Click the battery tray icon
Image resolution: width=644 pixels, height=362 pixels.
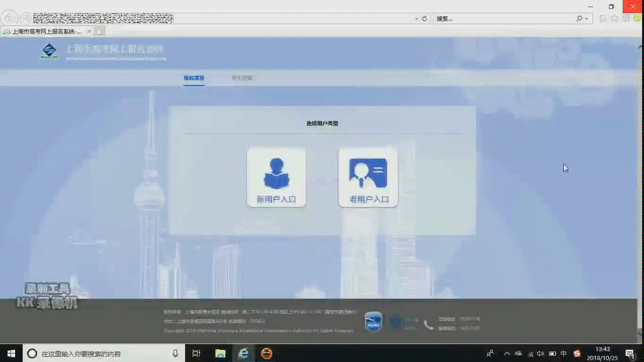552,353
